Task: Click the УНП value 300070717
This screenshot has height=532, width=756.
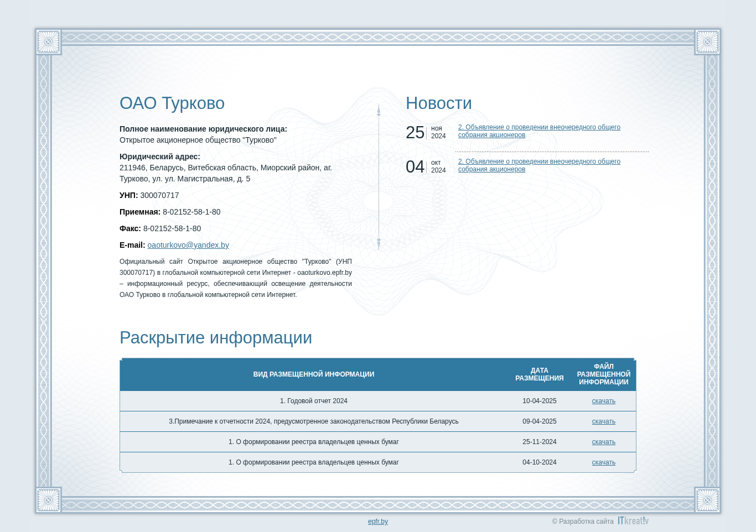Action: click(x=159, y=195)
